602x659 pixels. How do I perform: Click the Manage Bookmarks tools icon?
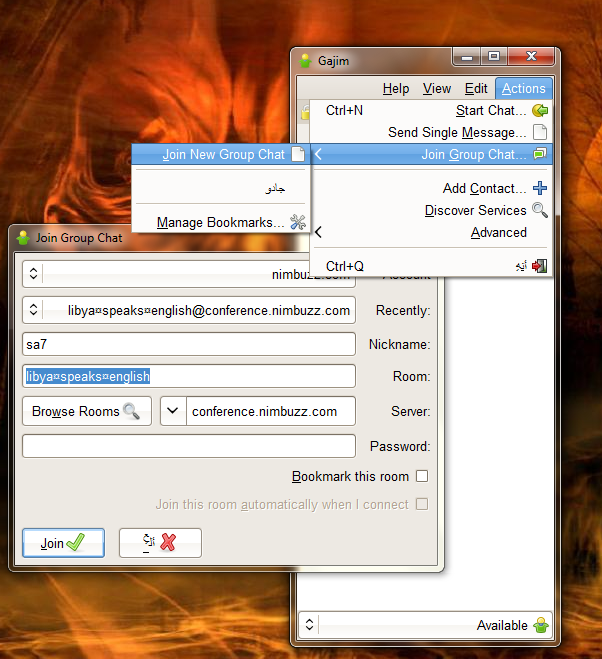pos(298,222)
